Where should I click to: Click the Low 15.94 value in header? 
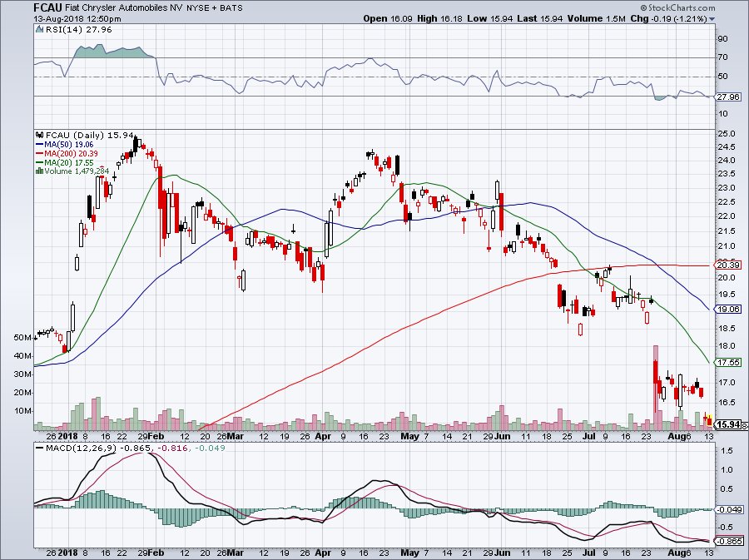tap(489, 18)
